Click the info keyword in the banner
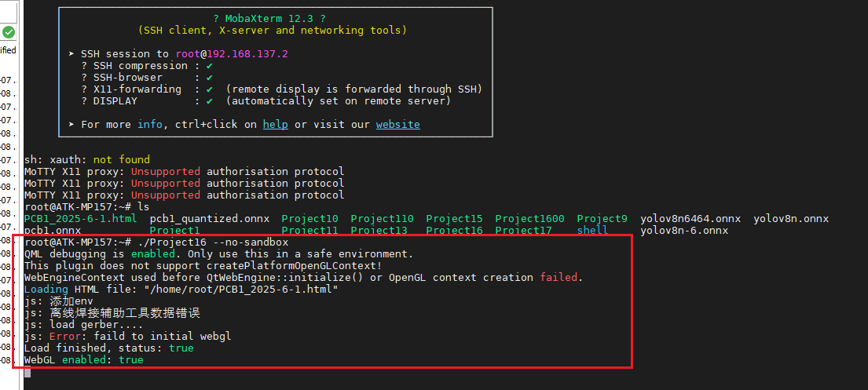This screenshot has width=868, height=390. 150,125
